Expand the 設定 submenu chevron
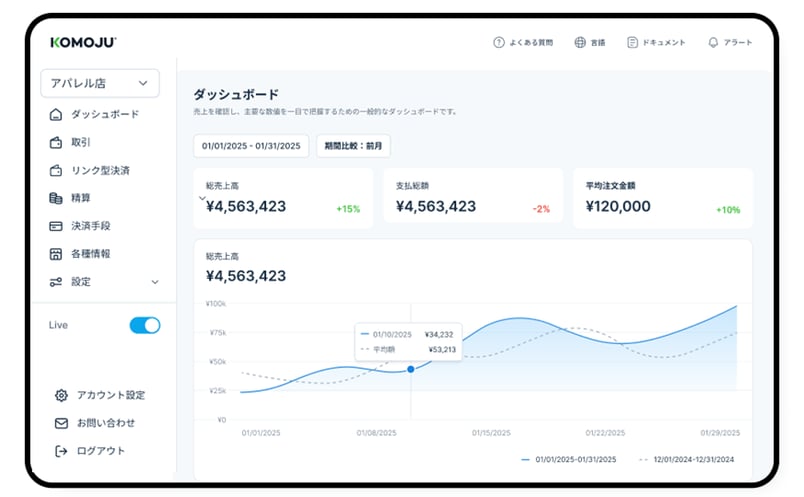Screen dimensions: 804x497 click(155, 282)
